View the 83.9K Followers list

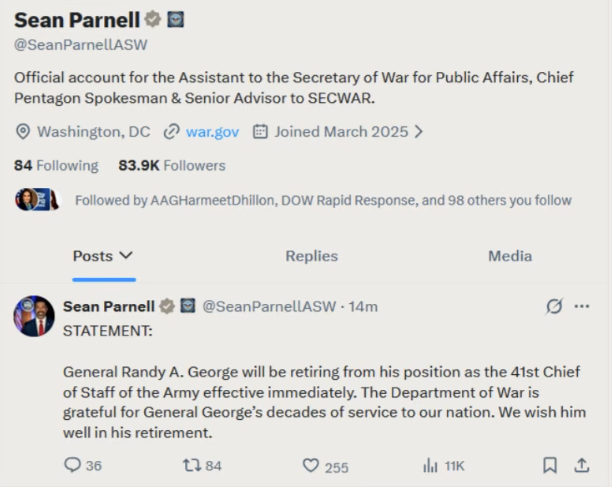[x=171, y=165]
